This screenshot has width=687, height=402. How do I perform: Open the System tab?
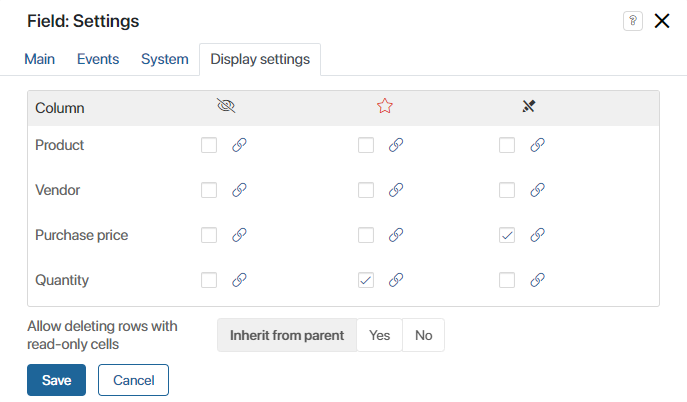pyautogui.click(x=165, y=59)
